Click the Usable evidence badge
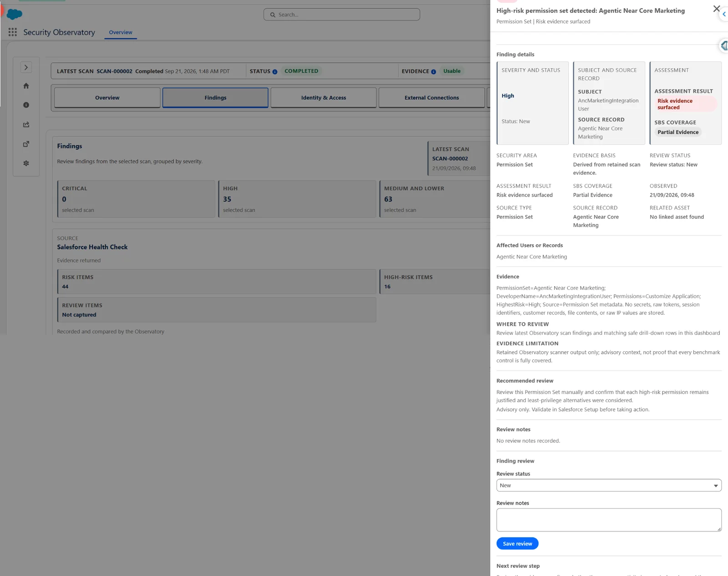 pyautogui.click(x=452, y=71)
